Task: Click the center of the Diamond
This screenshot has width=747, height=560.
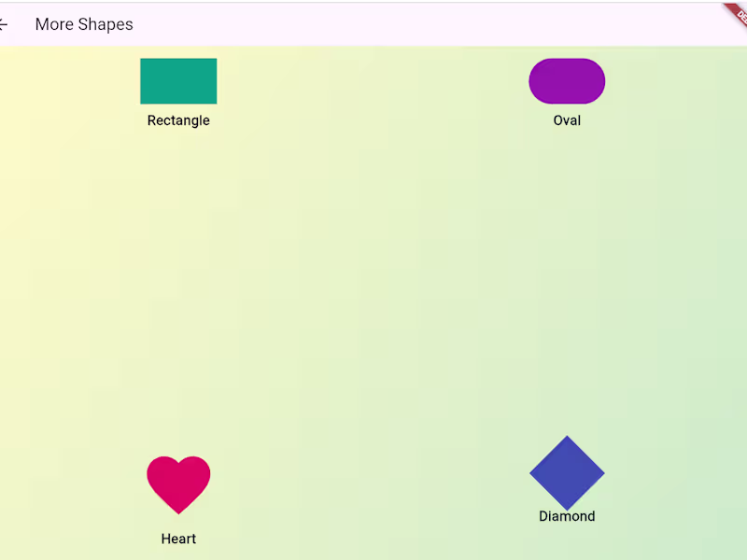Action: (567, 473)
